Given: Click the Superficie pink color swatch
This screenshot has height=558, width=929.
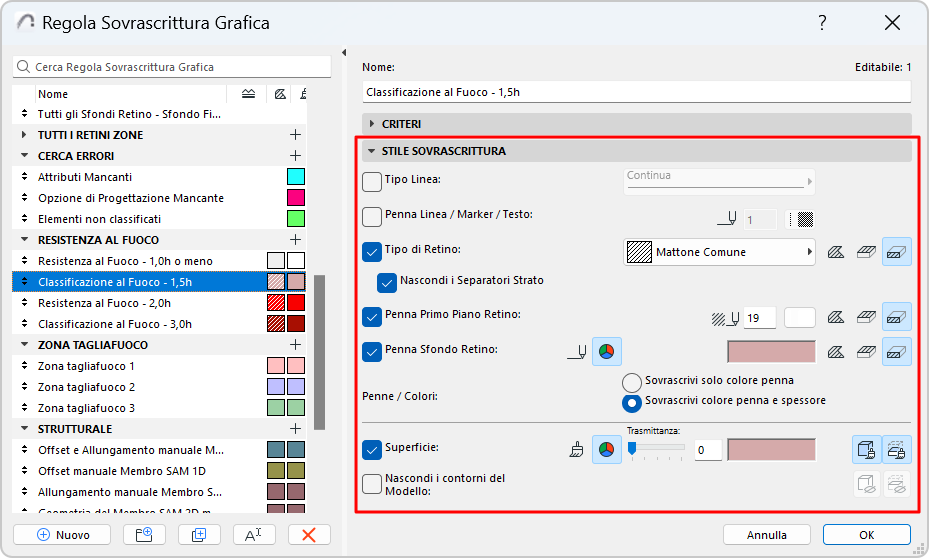Looking at the screenshot, I should tap(771, 450).
